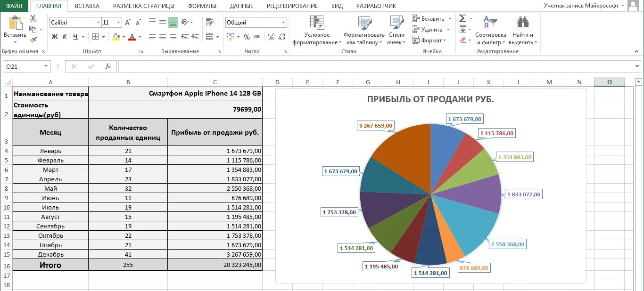This screenshot has width=644, height=291.
Task: Click the Cut scissors icon
Action: tap(33, 18)
